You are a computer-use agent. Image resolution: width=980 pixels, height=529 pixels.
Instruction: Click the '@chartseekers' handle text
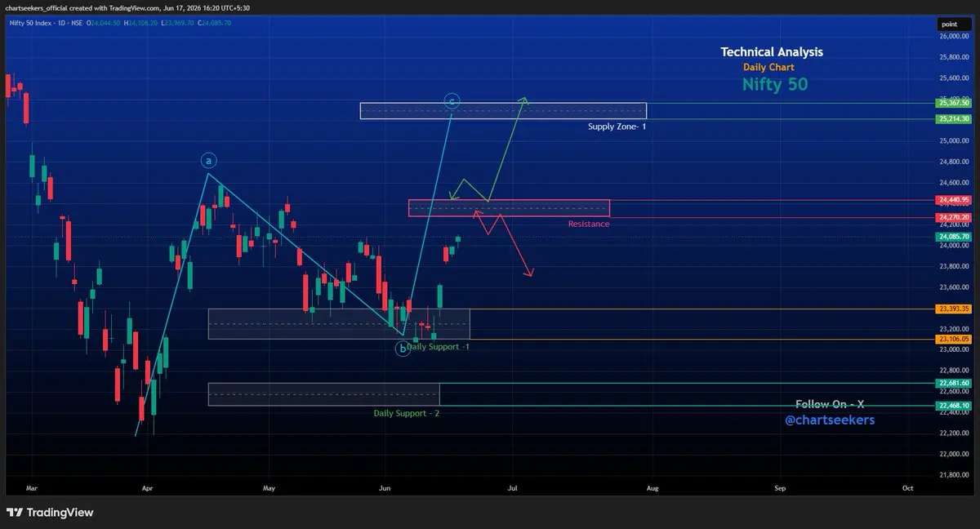coord(830,420)
